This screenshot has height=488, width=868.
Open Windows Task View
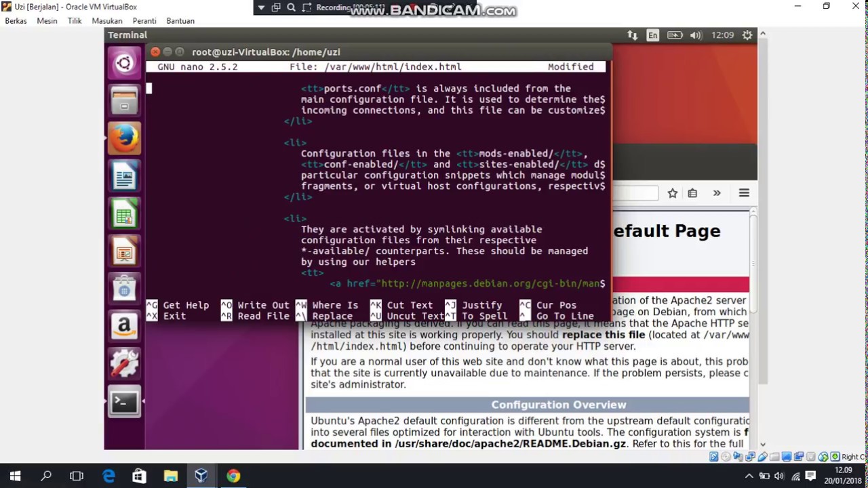tap(77, 476)
